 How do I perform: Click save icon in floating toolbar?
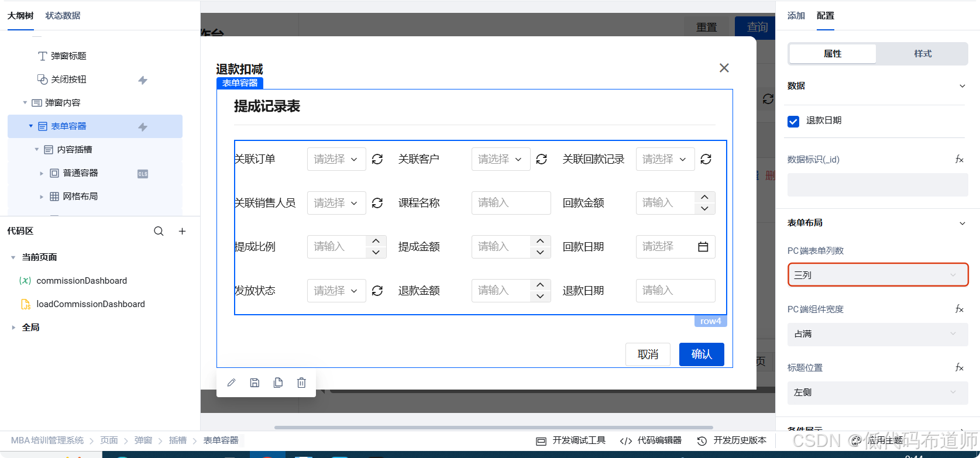tap(255, 383)
